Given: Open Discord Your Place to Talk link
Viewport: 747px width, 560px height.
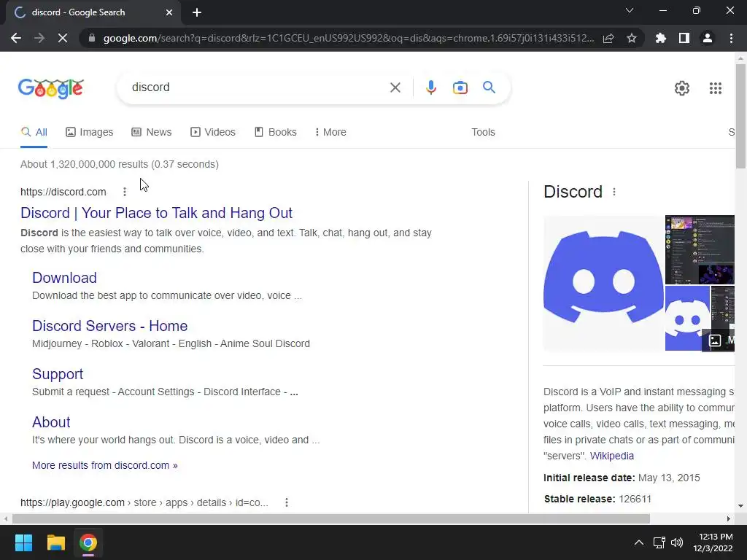Looking at the screenshot, I should [156, 213].
